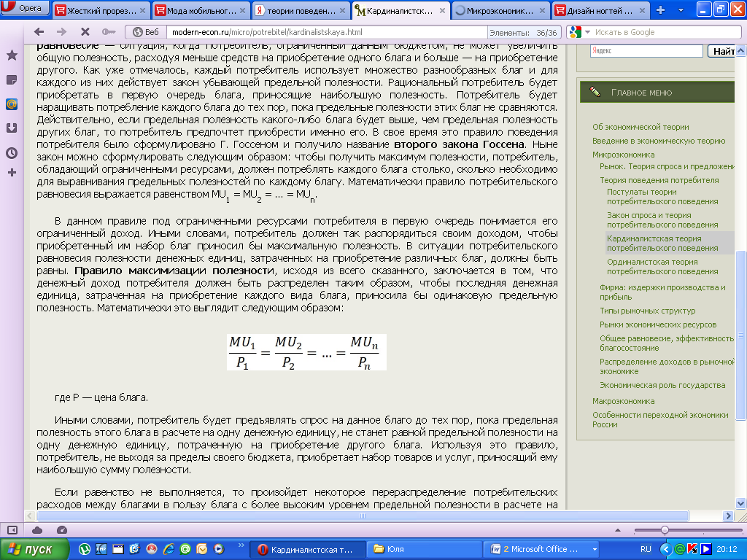747x560 pixels.
Task: Open the Макроэкономика menu link
Action: click(x=623, y=402)
